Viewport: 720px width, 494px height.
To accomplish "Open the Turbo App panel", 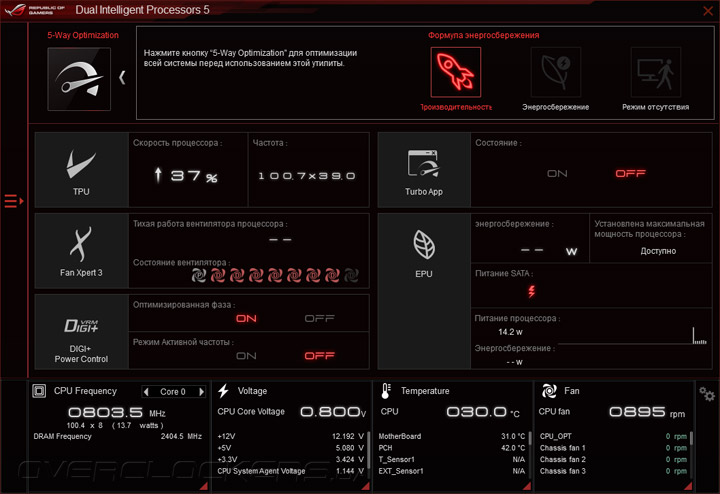I will pyautogui.click(x=424, y=170).
